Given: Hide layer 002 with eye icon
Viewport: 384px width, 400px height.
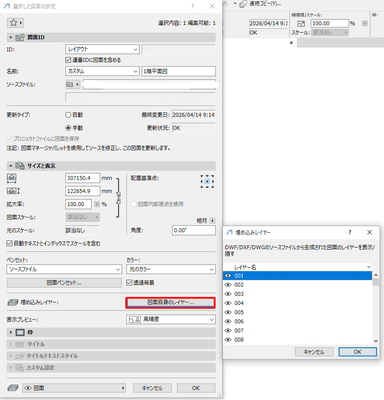Looking at the screenshot, I should click(x=228, y=285).
